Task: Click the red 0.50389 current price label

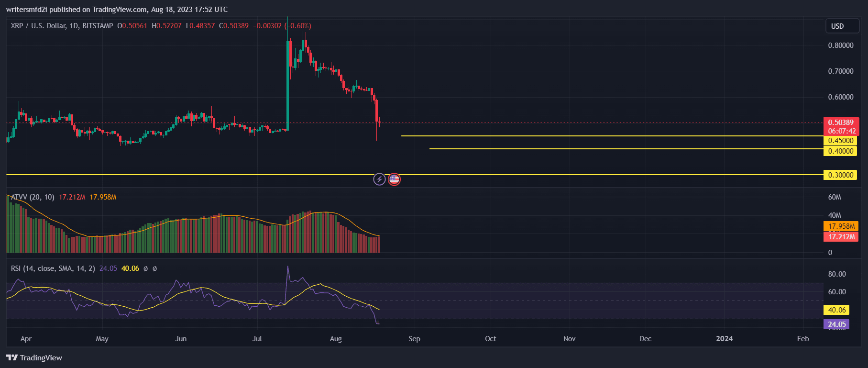Action: pos(841,123)
